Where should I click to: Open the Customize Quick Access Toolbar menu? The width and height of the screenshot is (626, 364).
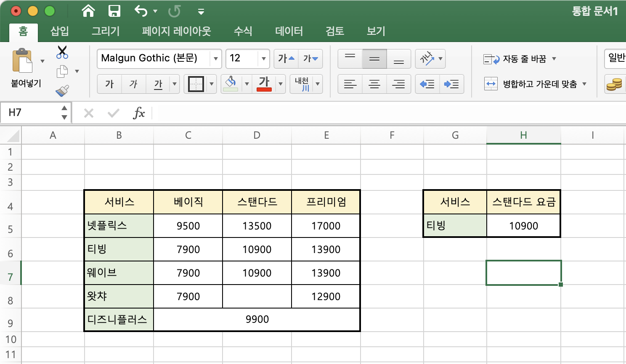201,12
